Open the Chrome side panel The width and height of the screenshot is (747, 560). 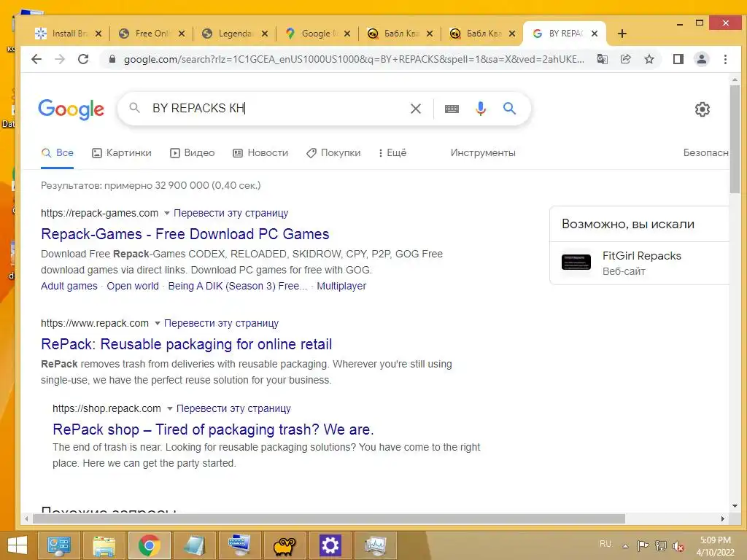678,59
